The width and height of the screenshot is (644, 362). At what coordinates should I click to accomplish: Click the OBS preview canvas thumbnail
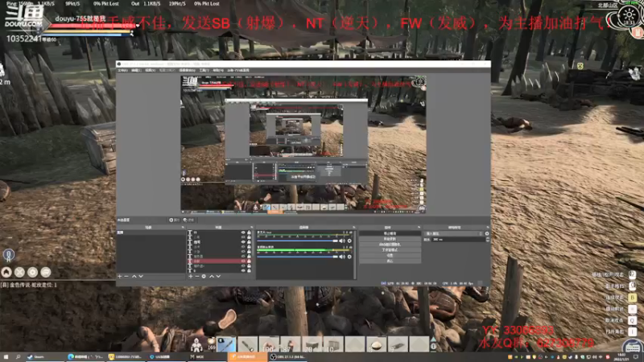[303, 144]
